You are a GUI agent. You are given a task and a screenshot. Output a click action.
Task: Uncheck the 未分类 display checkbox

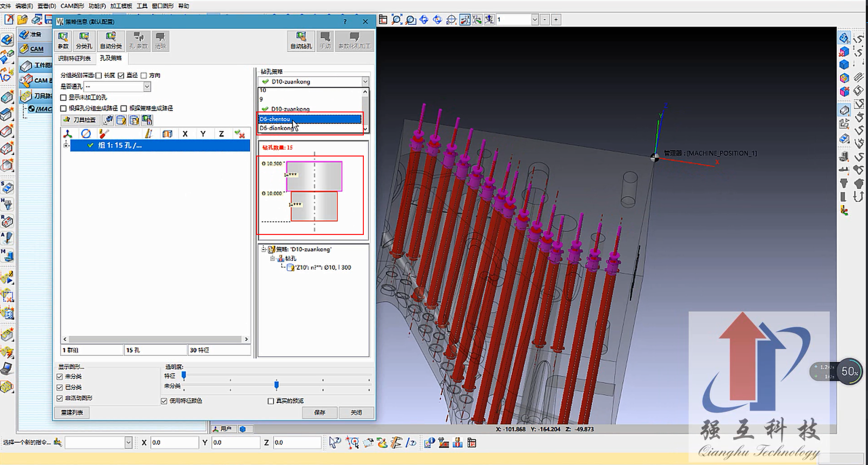coord(60,376)
